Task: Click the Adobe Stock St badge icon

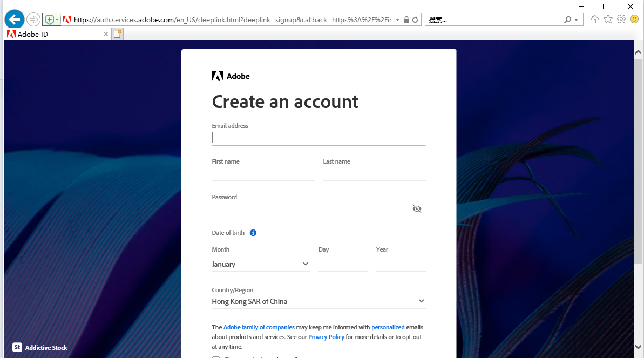Action: tap(17, 347)
